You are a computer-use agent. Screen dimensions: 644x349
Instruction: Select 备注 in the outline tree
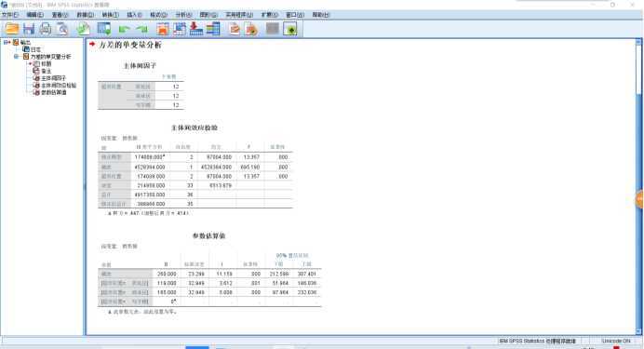coord(46,71)
